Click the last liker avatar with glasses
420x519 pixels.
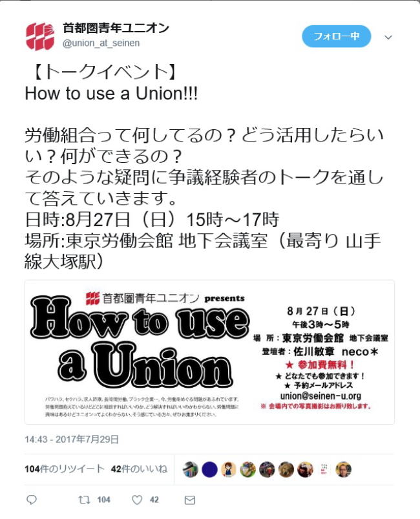(x=344, y=469)
